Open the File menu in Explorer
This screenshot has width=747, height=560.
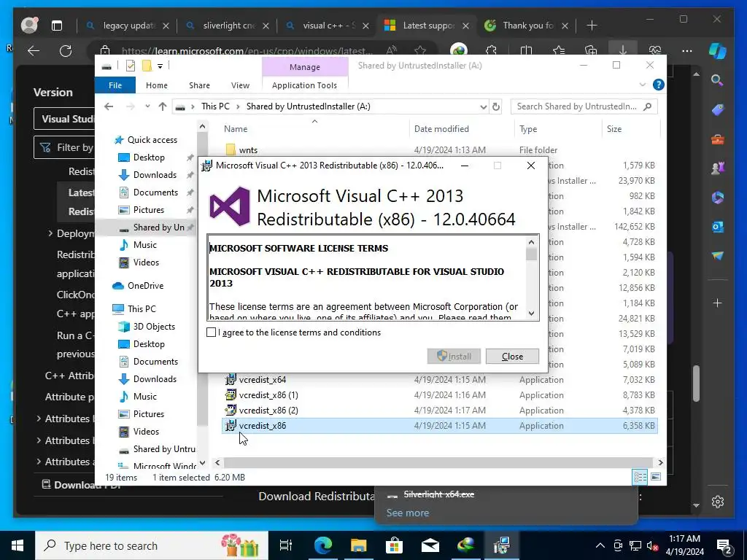point(115,85)
